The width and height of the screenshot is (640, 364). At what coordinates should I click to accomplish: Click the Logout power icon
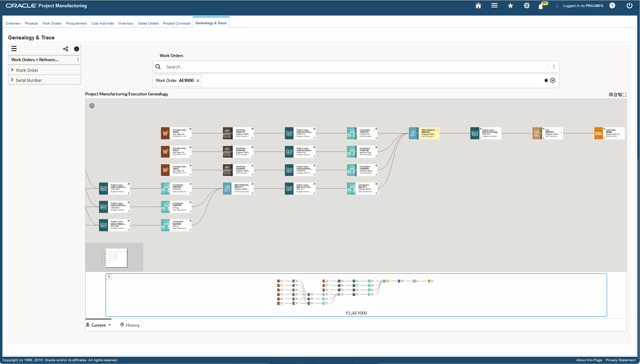(630, 6)
